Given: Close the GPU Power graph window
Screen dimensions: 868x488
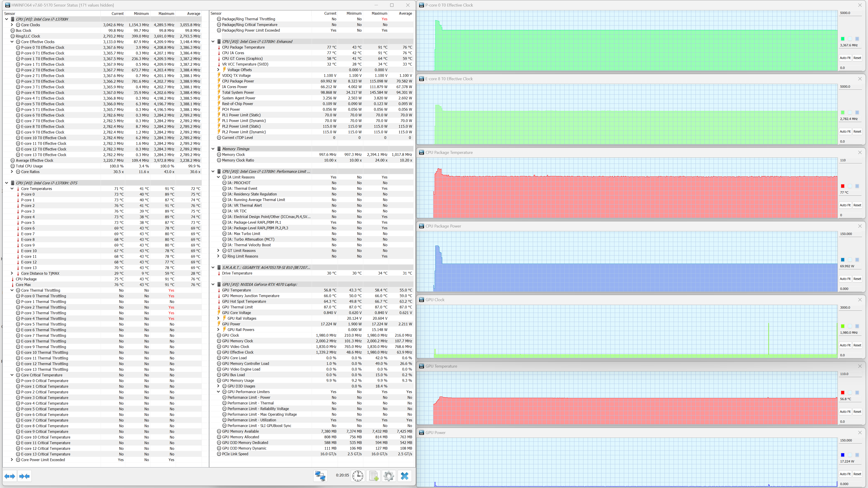Looking at the screenshot, I should click(860, 432).
